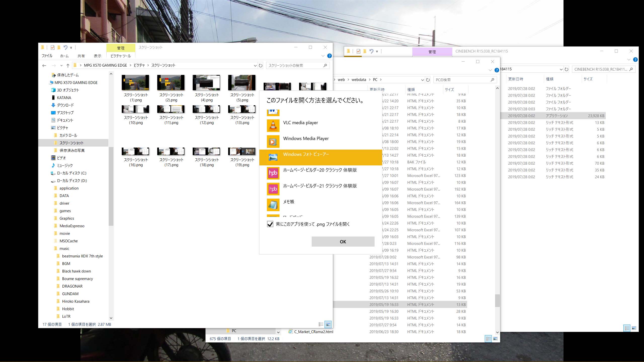The width and height of the screenshot is (644, 362).
Task: Open help icon in スクリーンショット window
Action: (x=329, y=56)
